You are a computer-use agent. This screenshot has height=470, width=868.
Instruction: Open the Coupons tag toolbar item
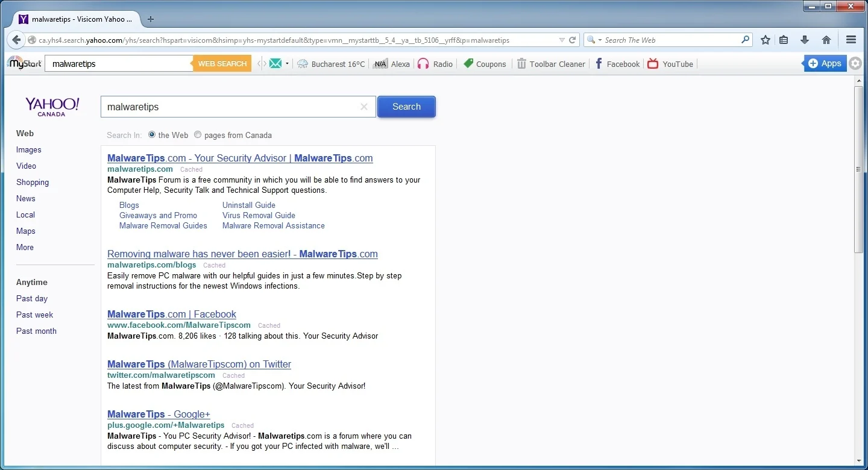coord(485,64)
